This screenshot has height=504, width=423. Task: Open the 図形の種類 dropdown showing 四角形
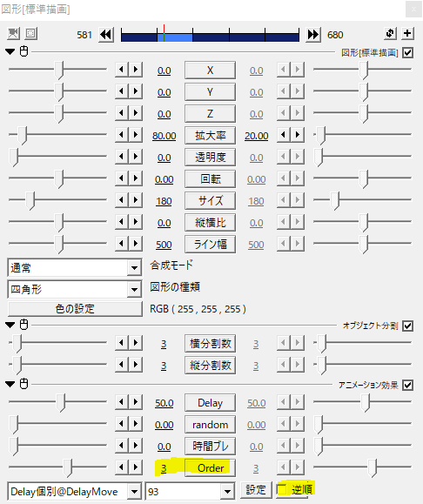tap(74, 289)
